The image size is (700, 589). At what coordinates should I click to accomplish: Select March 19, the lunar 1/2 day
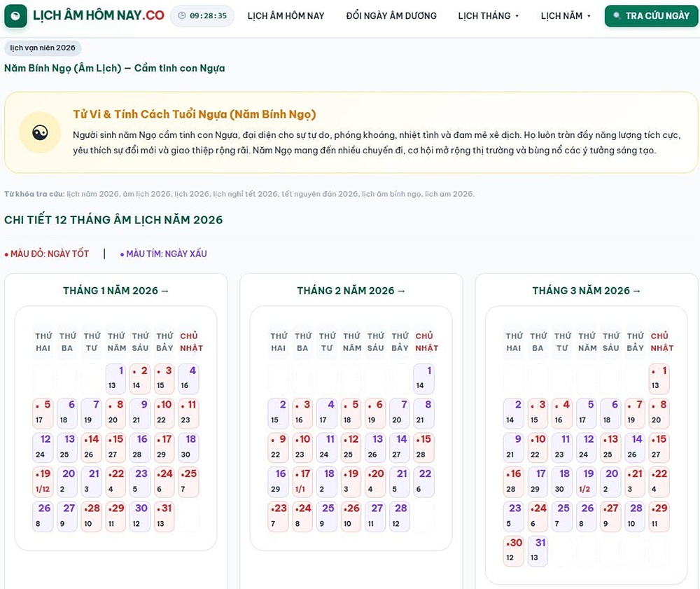tap(586, 481)
